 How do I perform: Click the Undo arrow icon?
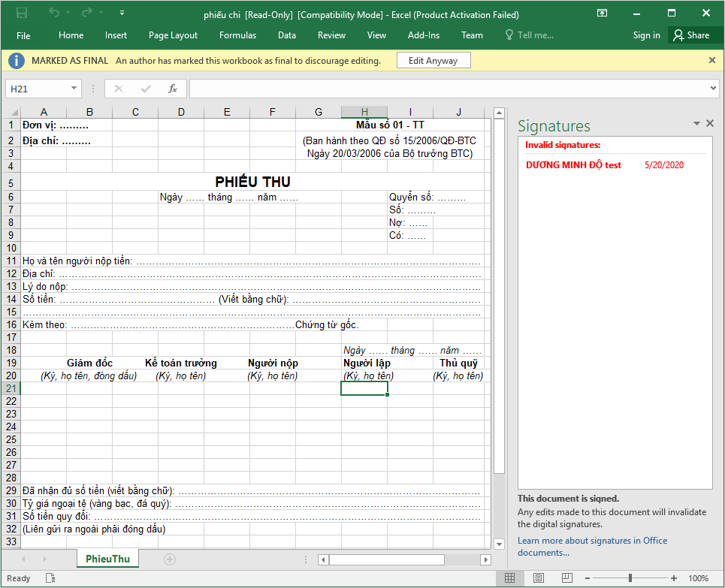tap(54, 13)
